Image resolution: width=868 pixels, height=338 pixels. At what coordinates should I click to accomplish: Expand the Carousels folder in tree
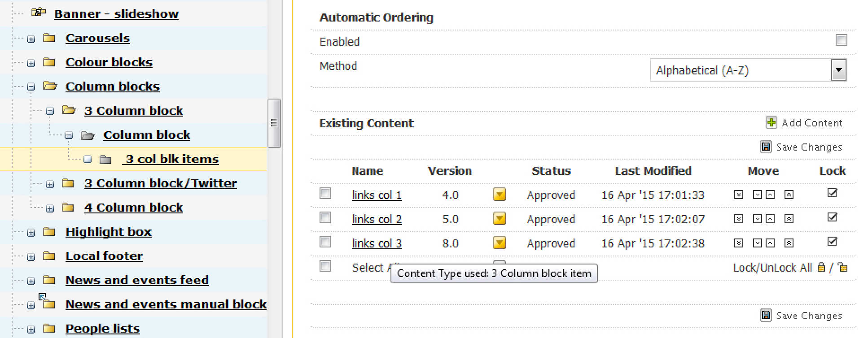(31, 39)
